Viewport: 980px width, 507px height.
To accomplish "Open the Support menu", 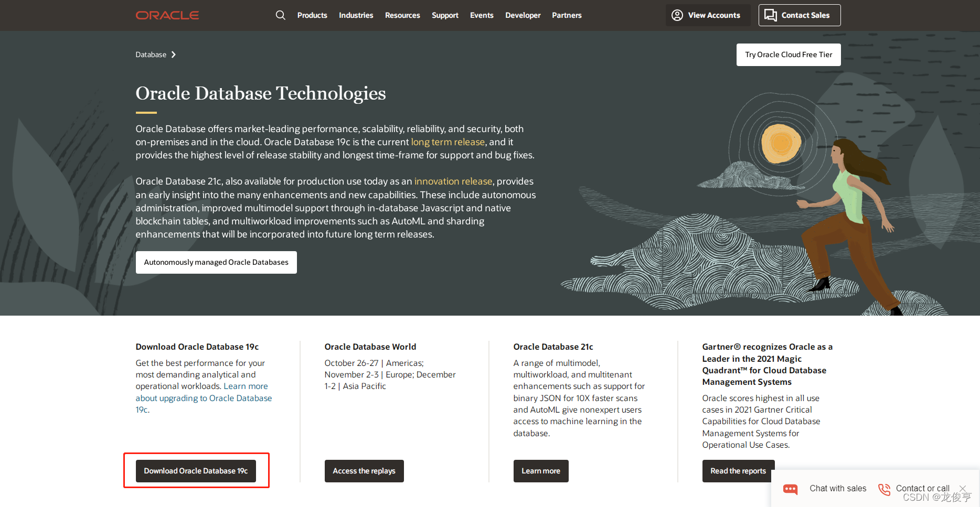I will click(x=445, y=15).
